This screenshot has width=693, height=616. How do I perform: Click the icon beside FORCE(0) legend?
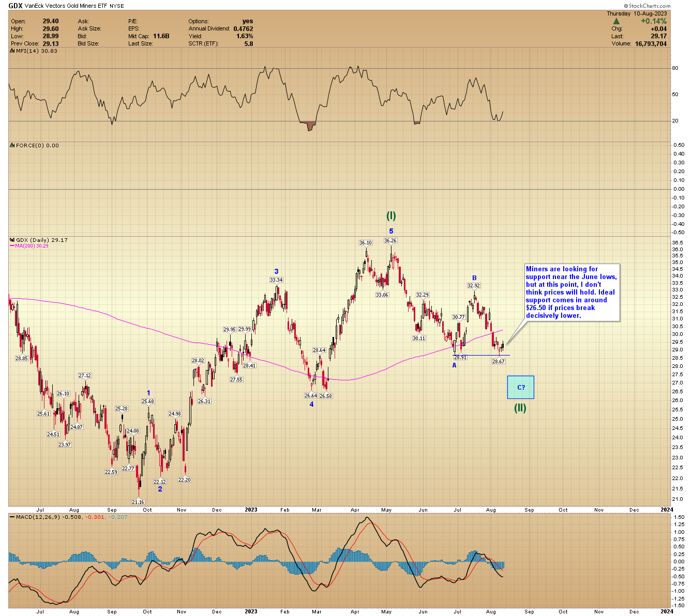click(12, 146)
